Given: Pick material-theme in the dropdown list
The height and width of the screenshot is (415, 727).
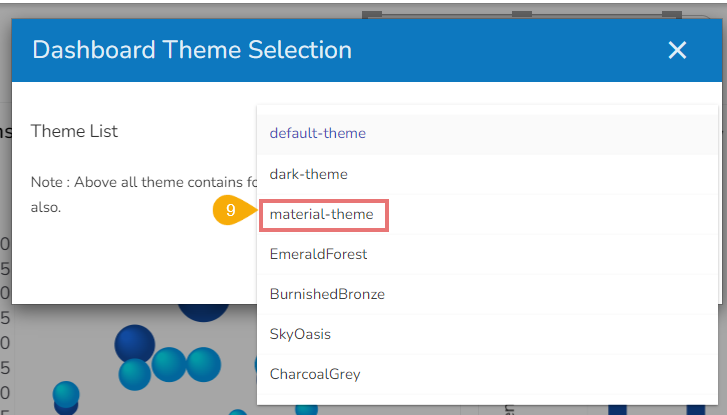Looking at the screenshot, I should (x=321, y=214).
